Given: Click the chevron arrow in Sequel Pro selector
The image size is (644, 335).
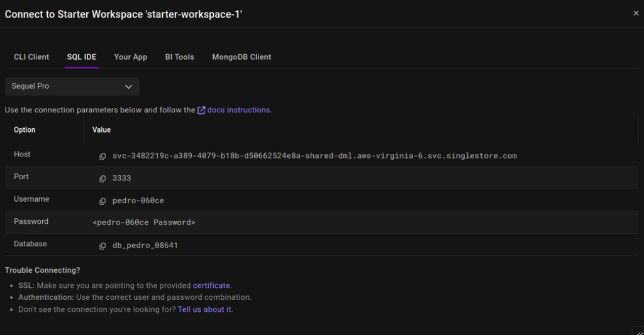Looking at the screenshot, I should pyautogui.click(x=128, y=87).
